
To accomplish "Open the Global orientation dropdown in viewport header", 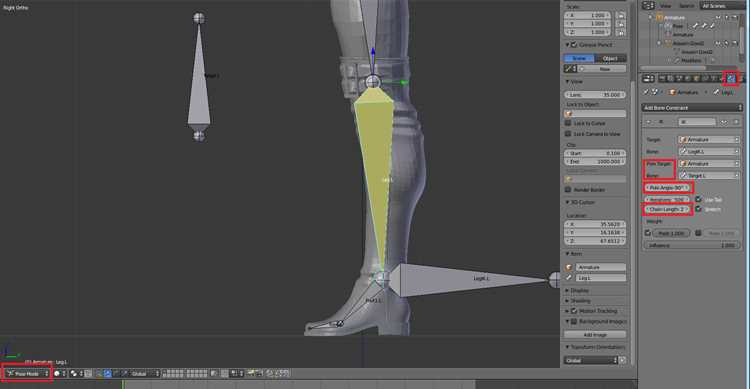I will 144,374.
